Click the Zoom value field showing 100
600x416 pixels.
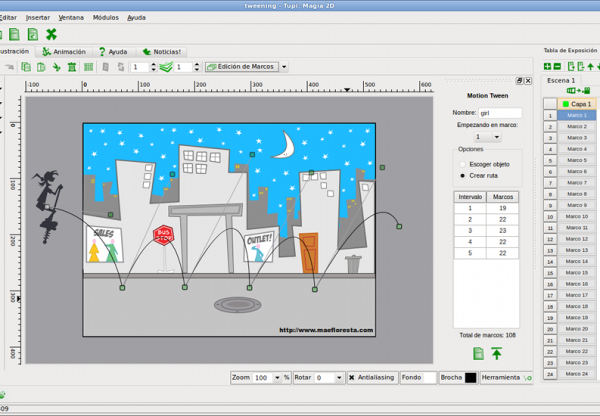[263, 378]
